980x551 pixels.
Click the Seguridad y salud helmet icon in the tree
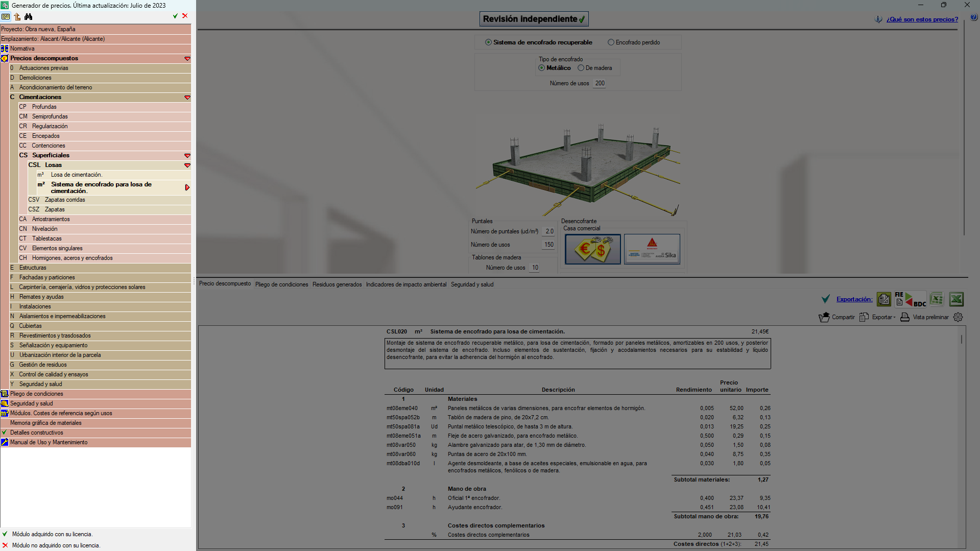click(5, 403)
